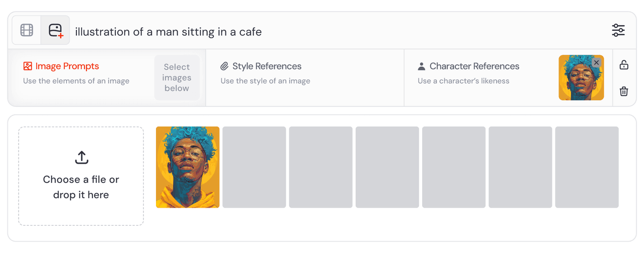
Task: Open the settings sliders icon
Action: (x=618, y=30)
